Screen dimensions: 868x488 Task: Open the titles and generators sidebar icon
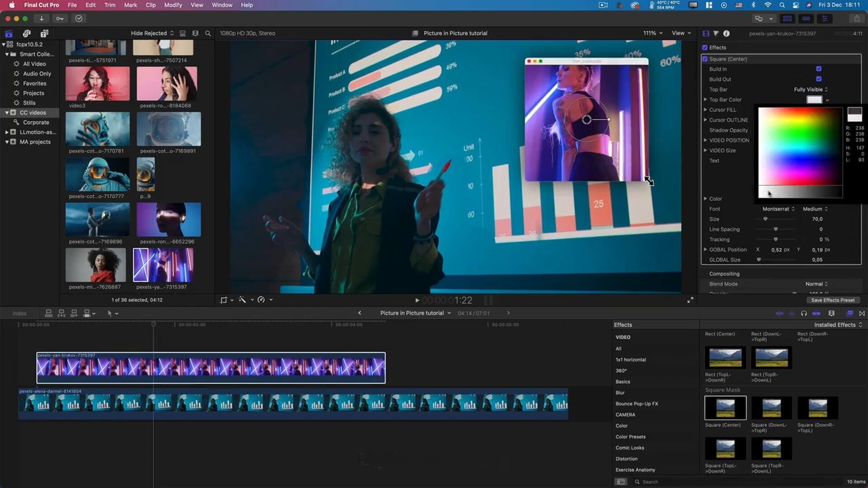(44, 33)
